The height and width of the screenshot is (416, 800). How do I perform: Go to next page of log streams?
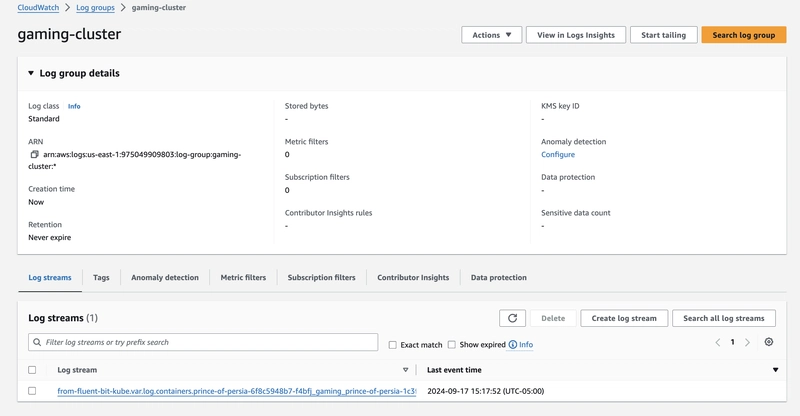(747, 342)
